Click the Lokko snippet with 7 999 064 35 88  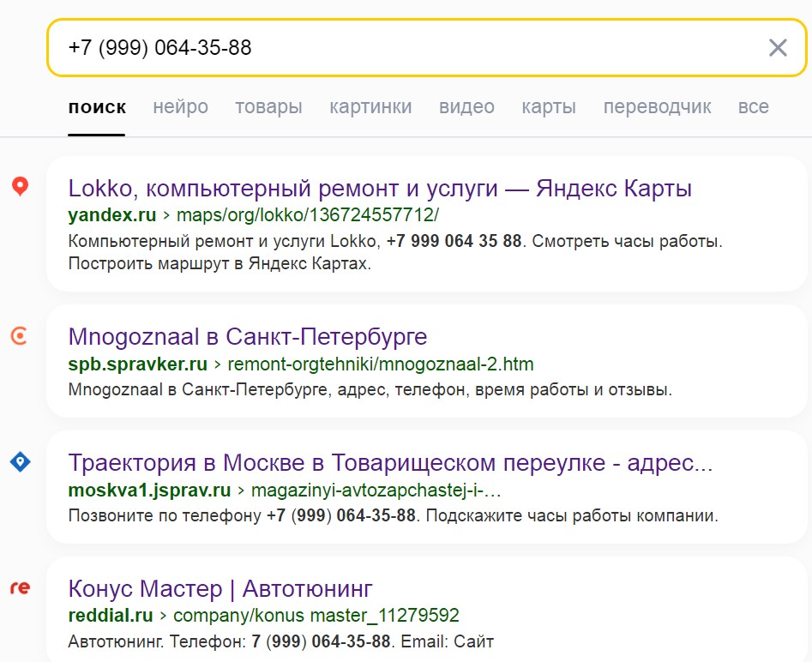[x=395, y=252]
